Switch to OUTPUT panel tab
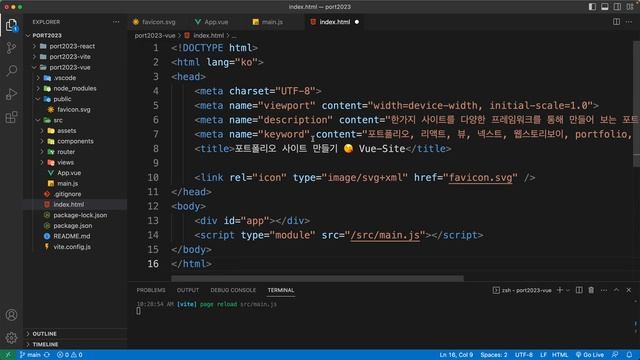Screen dimensions: 640x360 [x=188, y=290]
